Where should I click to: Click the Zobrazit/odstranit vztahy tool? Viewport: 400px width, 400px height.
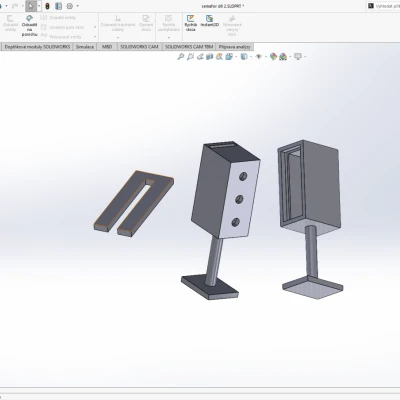(118, 23)
